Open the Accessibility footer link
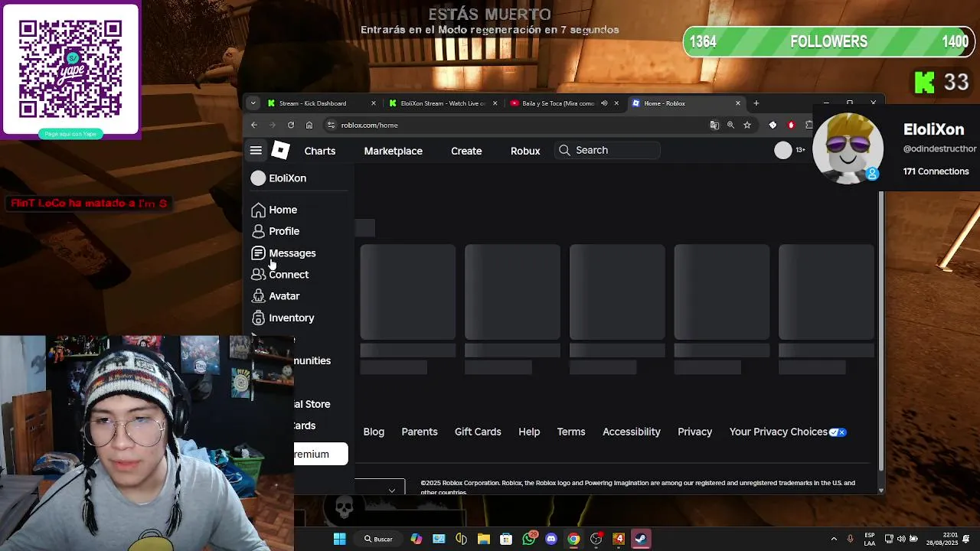980x551 pixels. (x=632, y=432)
